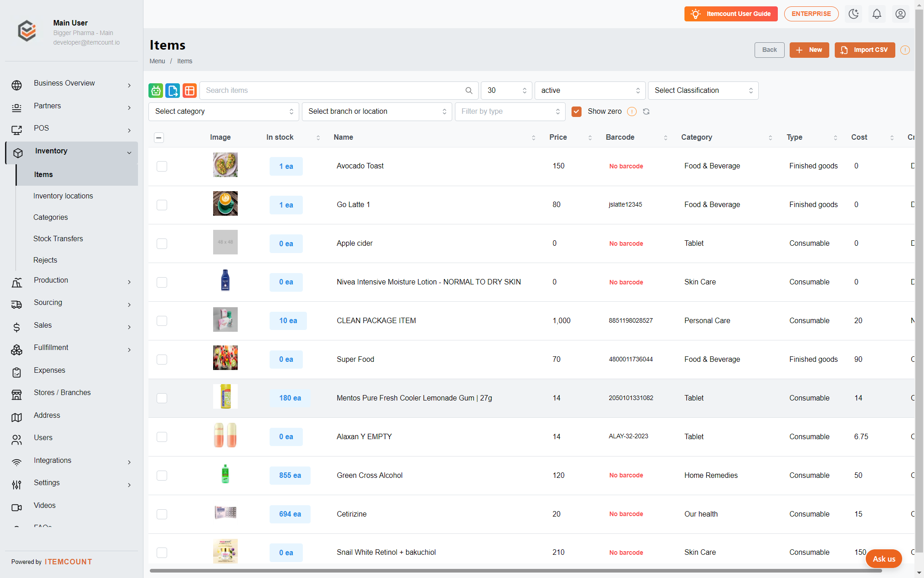Check the Avocado Toast row checkbox

[x=162, y=166]
